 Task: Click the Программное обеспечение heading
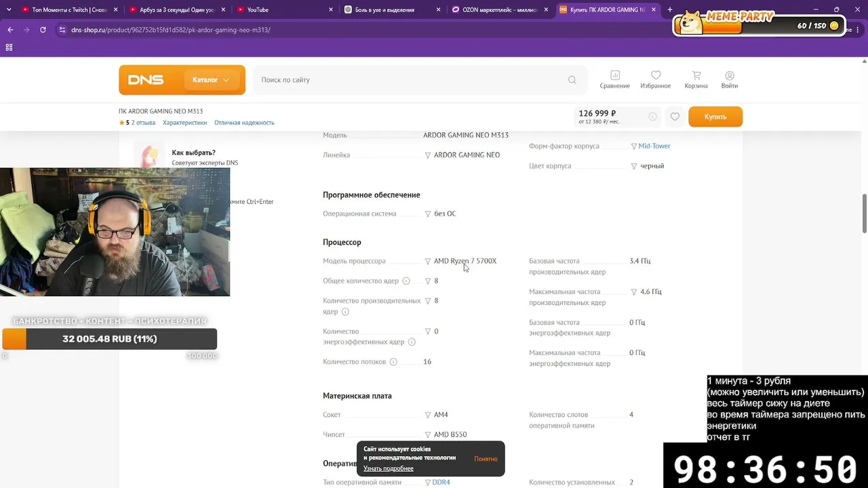coord(372,195)
